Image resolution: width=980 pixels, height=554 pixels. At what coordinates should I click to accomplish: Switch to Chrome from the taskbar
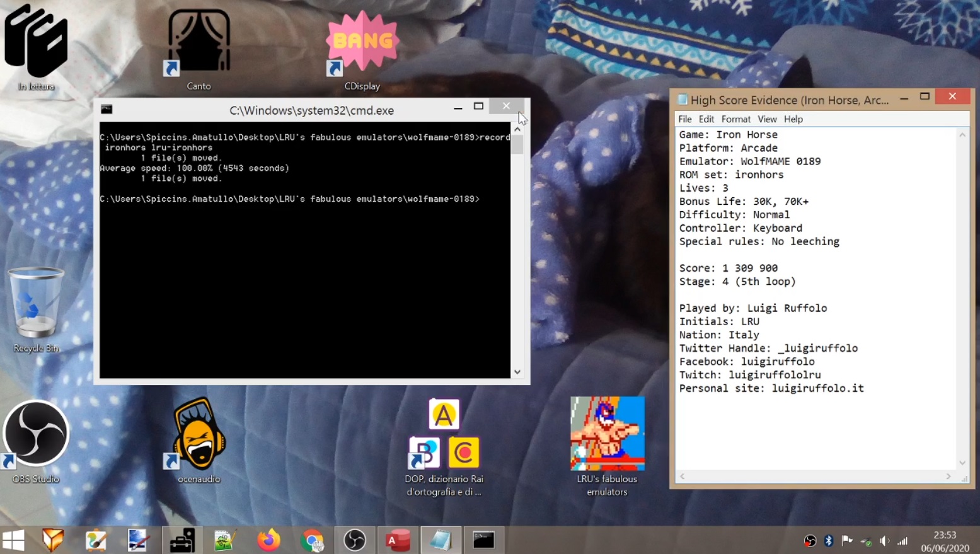[312, 540]
